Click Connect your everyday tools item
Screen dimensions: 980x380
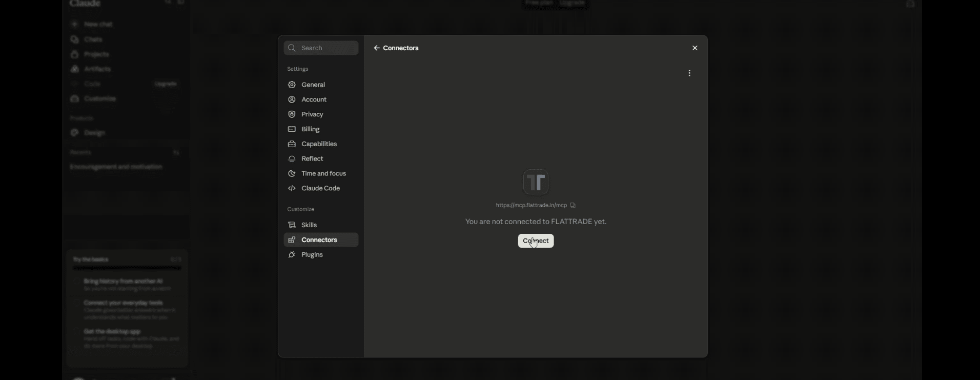pyautogui.click(x=127, y=310)
